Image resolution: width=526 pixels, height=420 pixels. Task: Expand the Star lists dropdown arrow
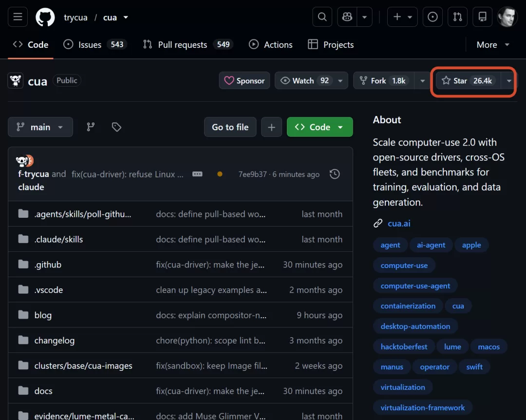pyautogui.click(x=509, y=80)
